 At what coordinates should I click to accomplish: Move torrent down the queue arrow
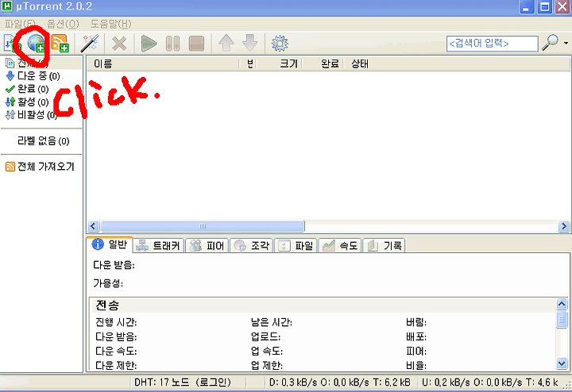click(x=250, y=43)
